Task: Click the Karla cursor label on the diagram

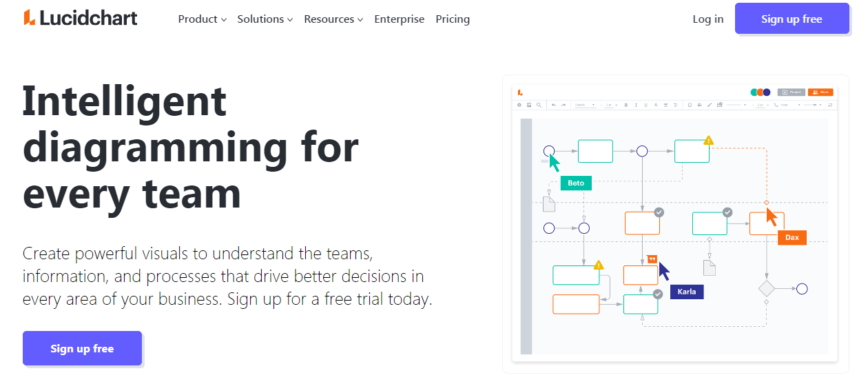Action: pos(687,292)
